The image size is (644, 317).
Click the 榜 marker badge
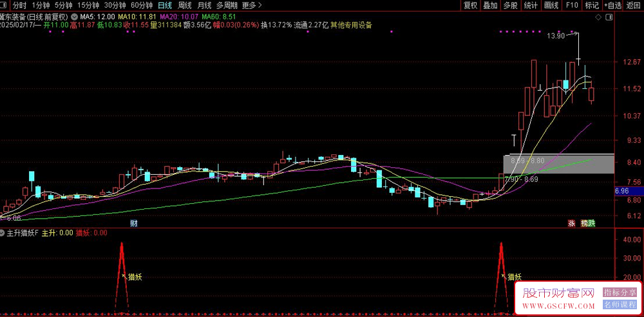(584, 224)
